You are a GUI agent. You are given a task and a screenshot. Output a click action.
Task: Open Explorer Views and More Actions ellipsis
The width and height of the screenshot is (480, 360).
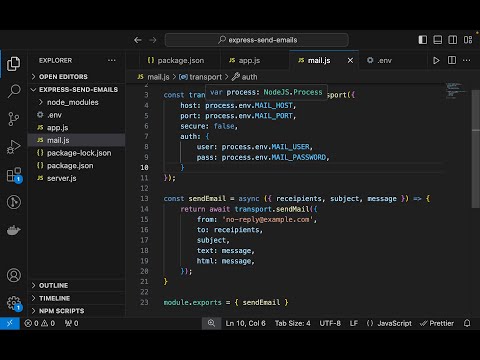pos(112,60)
